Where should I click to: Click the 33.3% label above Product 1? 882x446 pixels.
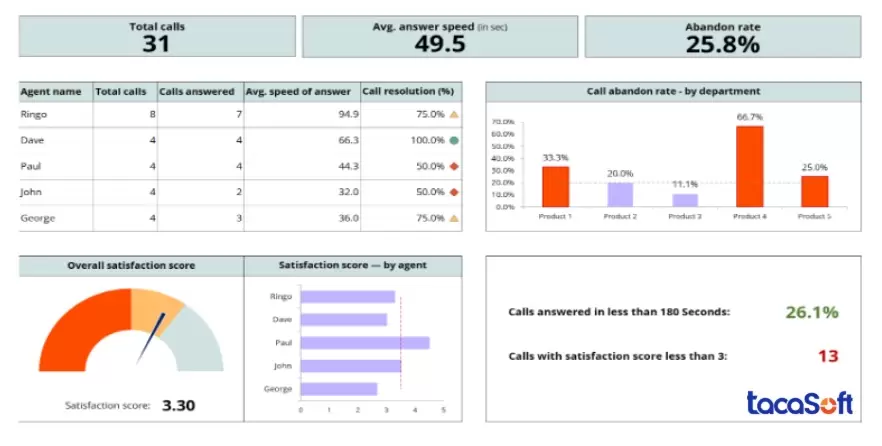click(556, 158)
